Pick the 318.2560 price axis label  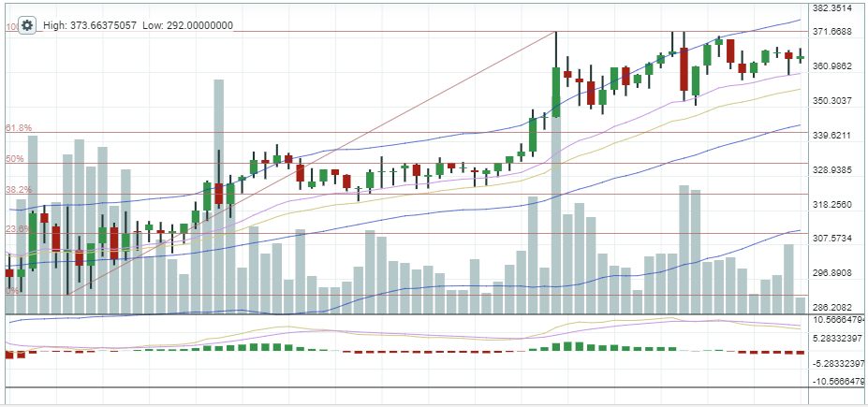click(x=831, y=205)
